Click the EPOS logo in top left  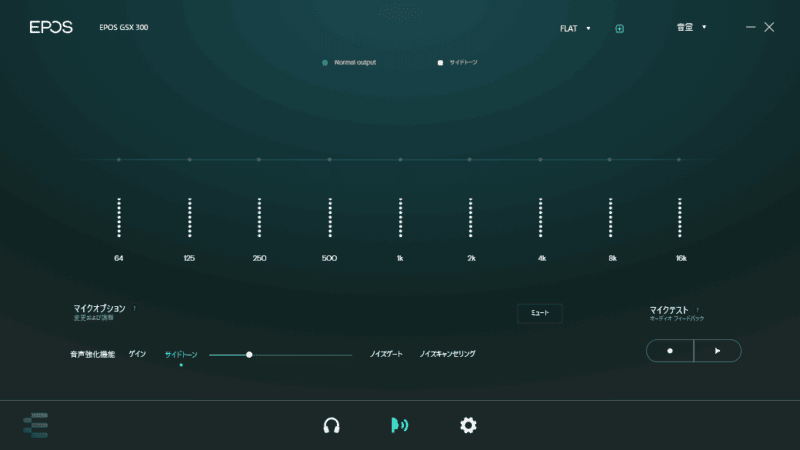pos(50,27)
